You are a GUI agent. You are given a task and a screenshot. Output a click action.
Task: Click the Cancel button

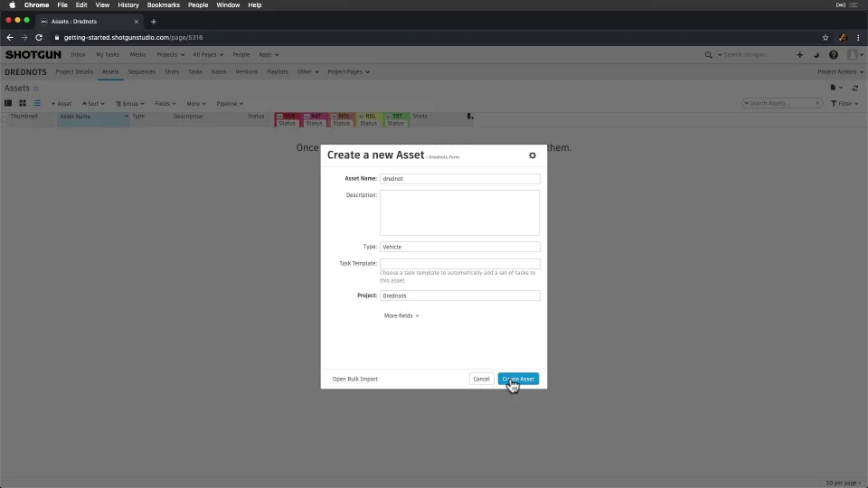coord(481,379)
